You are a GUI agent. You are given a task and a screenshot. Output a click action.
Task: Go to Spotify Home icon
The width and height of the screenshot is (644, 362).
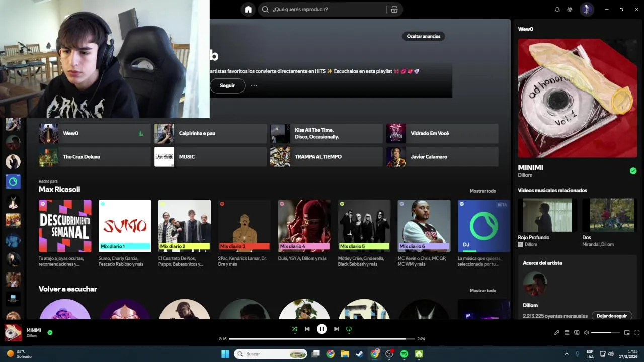[248, 9]
